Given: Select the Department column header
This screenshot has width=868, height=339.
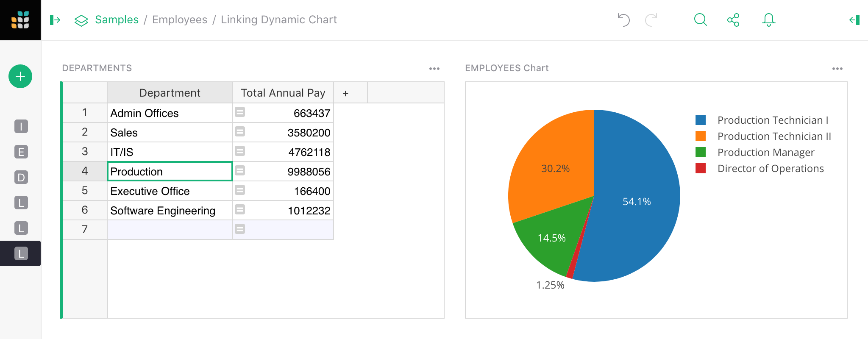Looking at the screenshot, I should click(x=170, y=93).
